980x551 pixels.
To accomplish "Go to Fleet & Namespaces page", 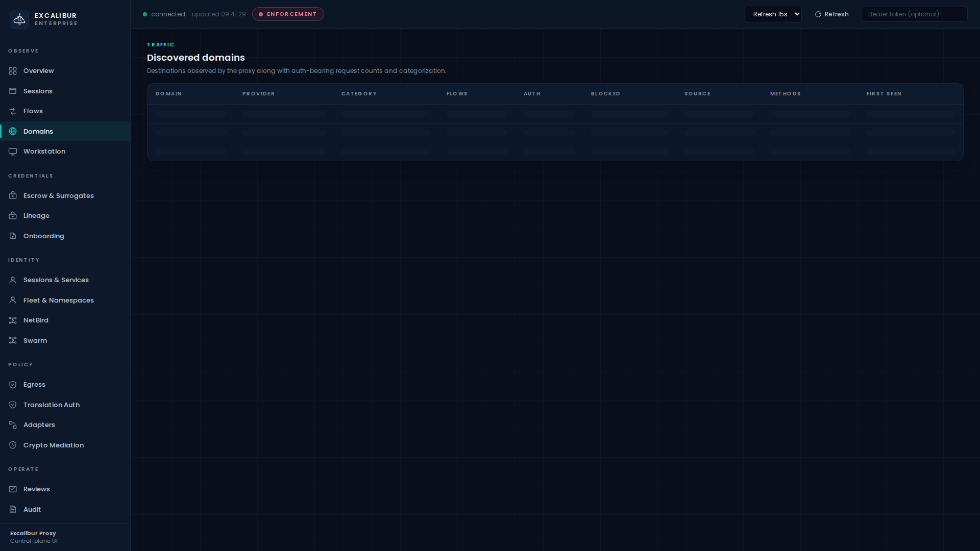I will [x=58, y=300].
